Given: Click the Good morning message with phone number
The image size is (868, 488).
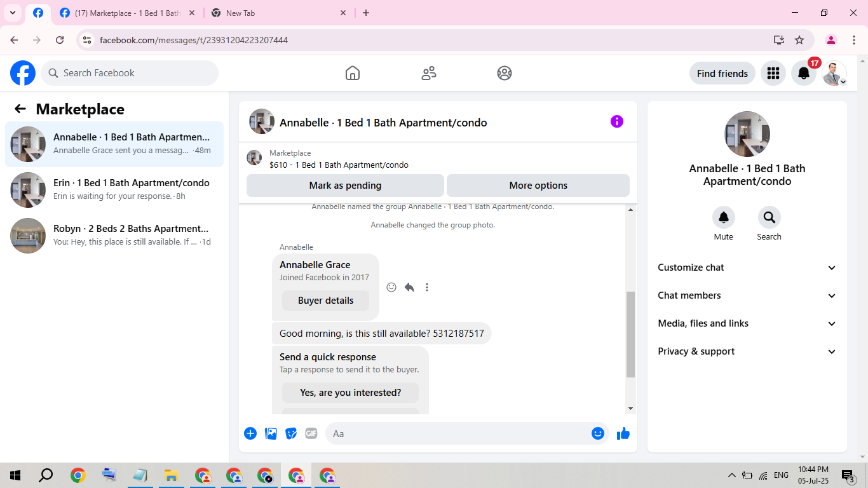Looking at the screenshot, I should pyautogui.click(x=382, y=334).
